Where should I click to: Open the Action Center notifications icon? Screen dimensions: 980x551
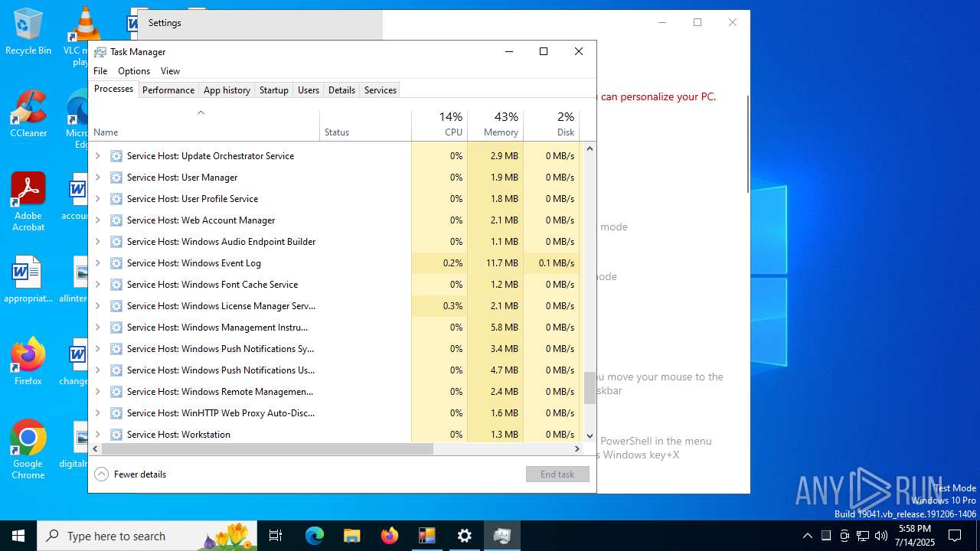(x=955, y=536)
